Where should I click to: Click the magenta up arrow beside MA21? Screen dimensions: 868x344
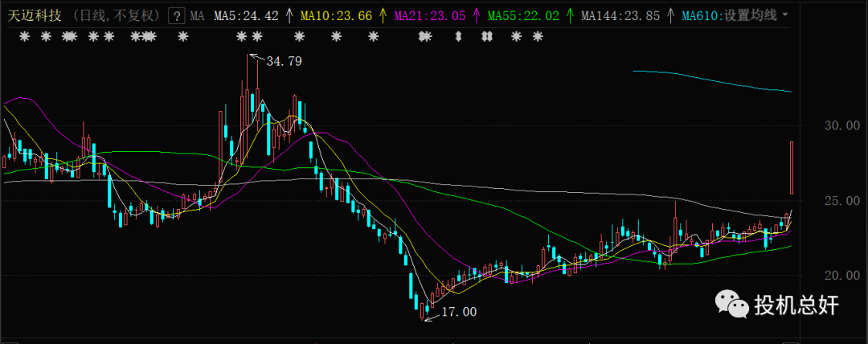click(475, 15)
